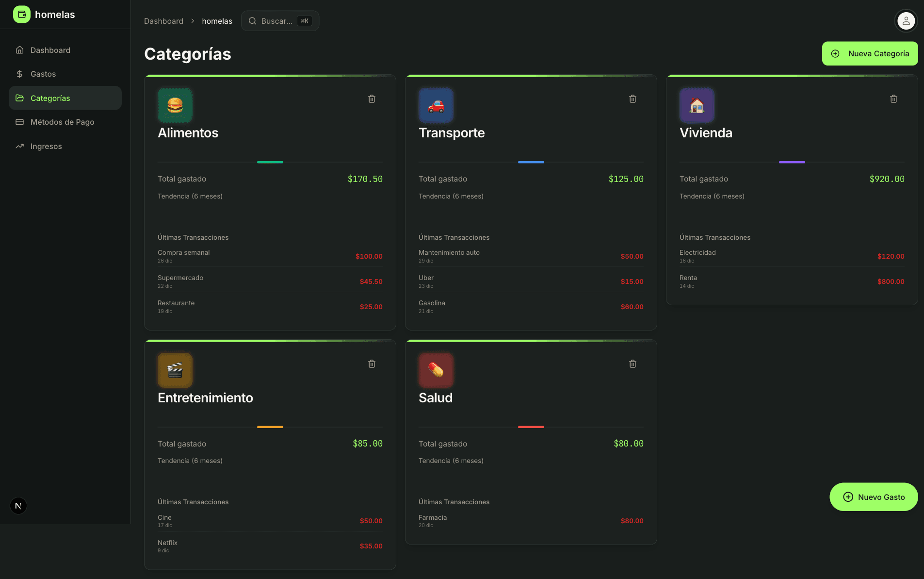Viewport: 924px width, 579px height.
Task: Select Gastos in the sidebar
Action: [x=43, y=74]
